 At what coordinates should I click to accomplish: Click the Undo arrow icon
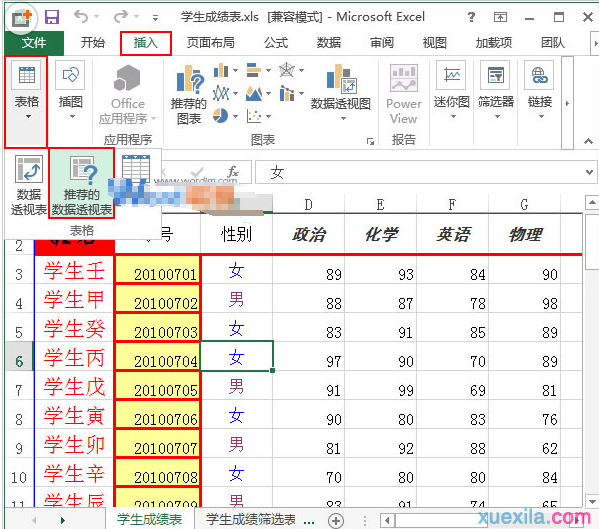coord(81,17)
